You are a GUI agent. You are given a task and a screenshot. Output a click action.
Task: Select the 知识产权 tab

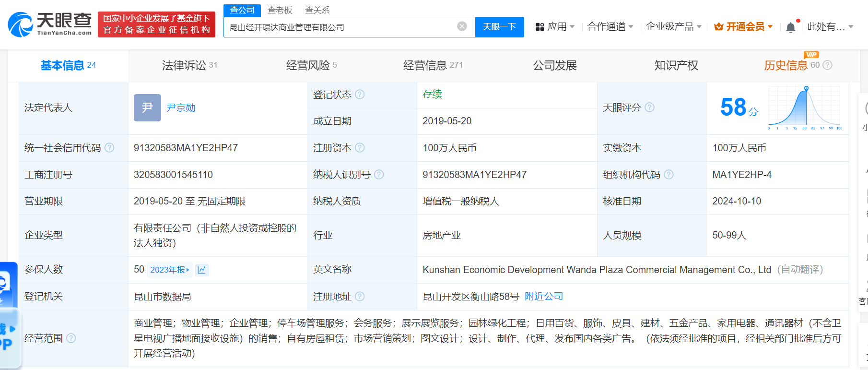676,65
